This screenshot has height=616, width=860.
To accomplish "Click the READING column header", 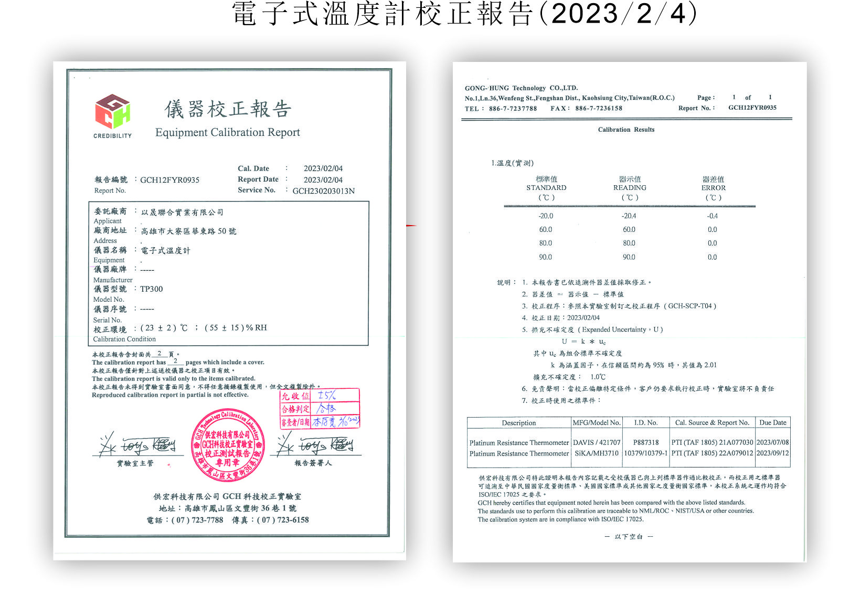I will (630, 188).
